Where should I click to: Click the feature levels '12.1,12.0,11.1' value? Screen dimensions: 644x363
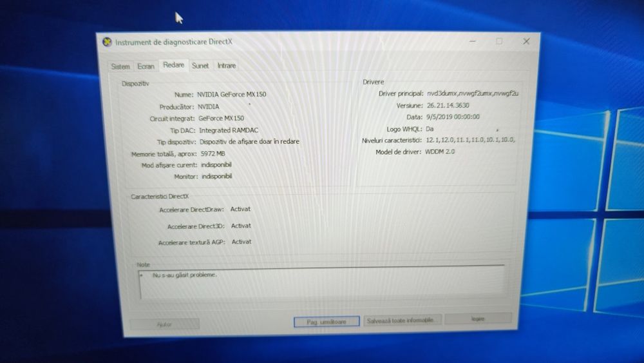[470, 140]
